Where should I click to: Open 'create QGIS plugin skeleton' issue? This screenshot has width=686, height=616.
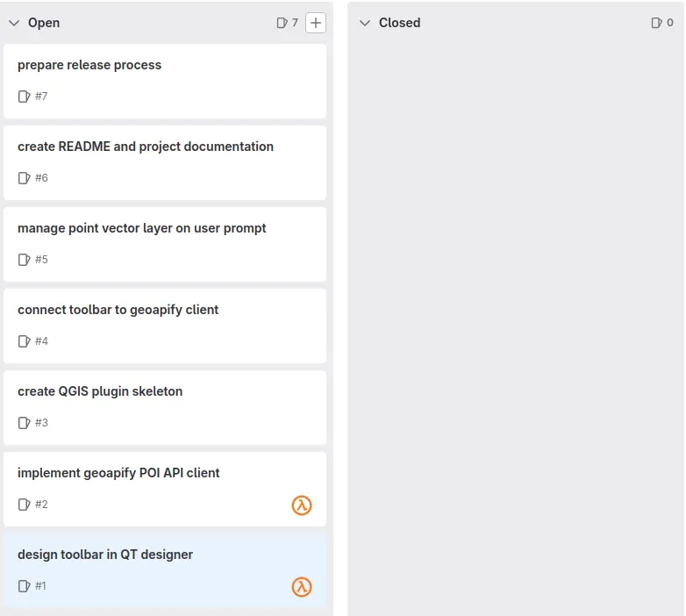[x=100, y=391]
